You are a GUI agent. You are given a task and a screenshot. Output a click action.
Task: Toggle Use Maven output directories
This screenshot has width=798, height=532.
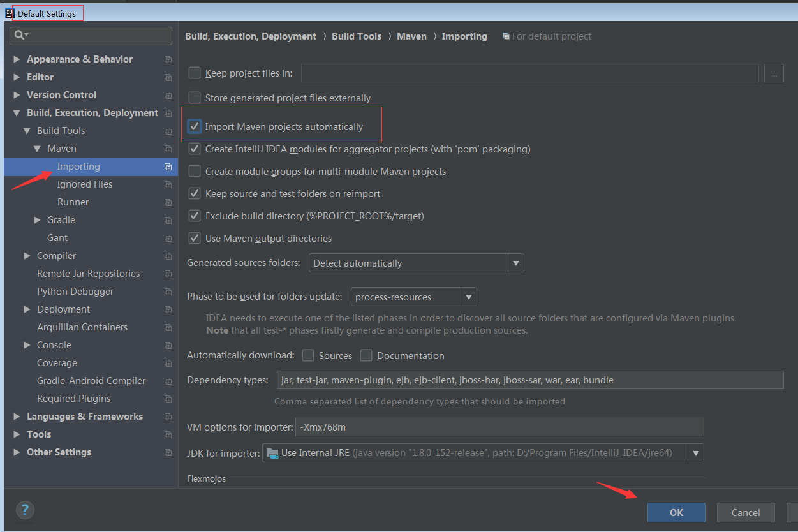pos(195,238)
